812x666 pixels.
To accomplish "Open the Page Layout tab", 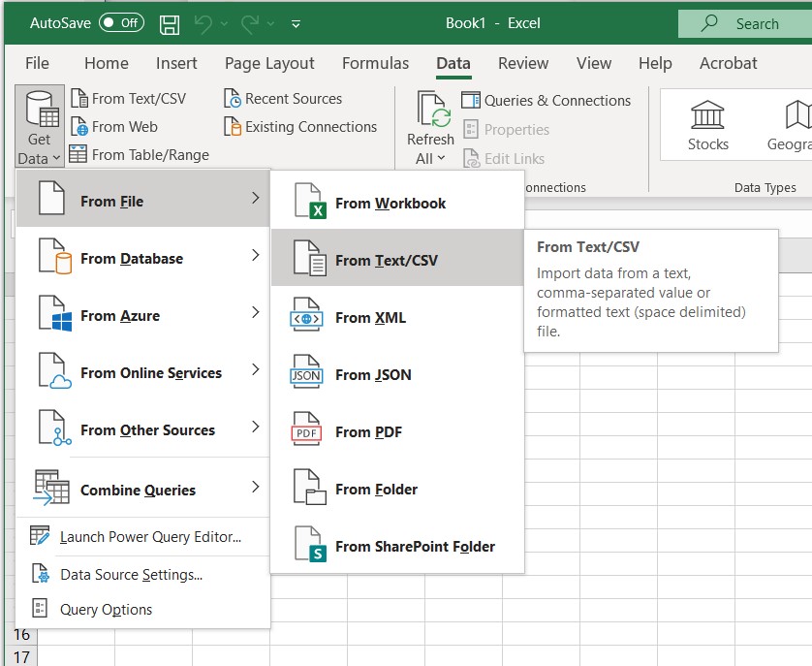I will (269, 63).
